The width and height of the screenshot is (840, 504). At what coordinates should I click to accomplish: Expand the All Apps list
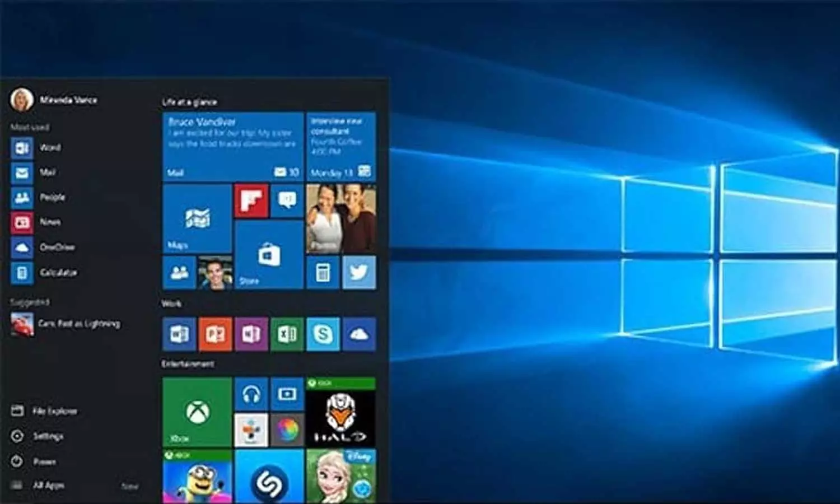pos(48,485)
